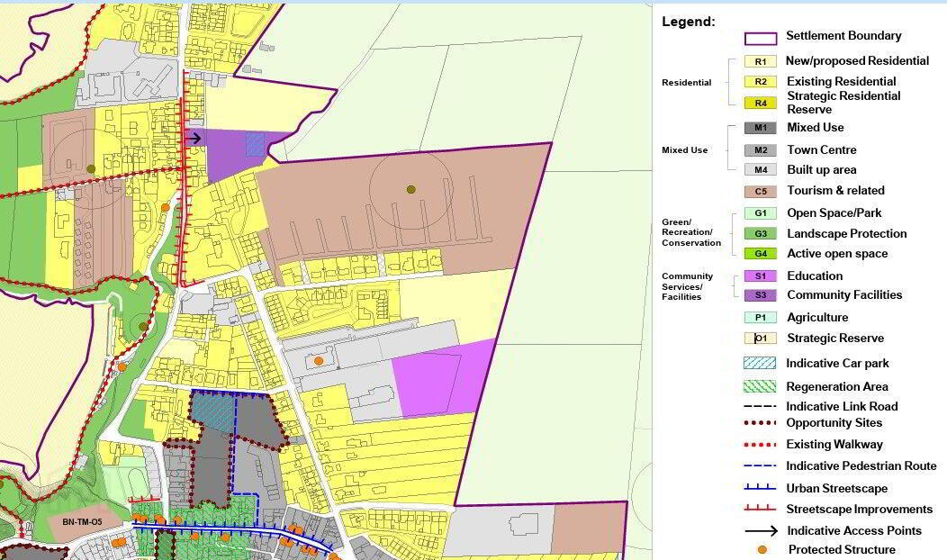947x560 pixels.
Task: Click the 'Active open space' label
Action: click(x=837, y=254)
